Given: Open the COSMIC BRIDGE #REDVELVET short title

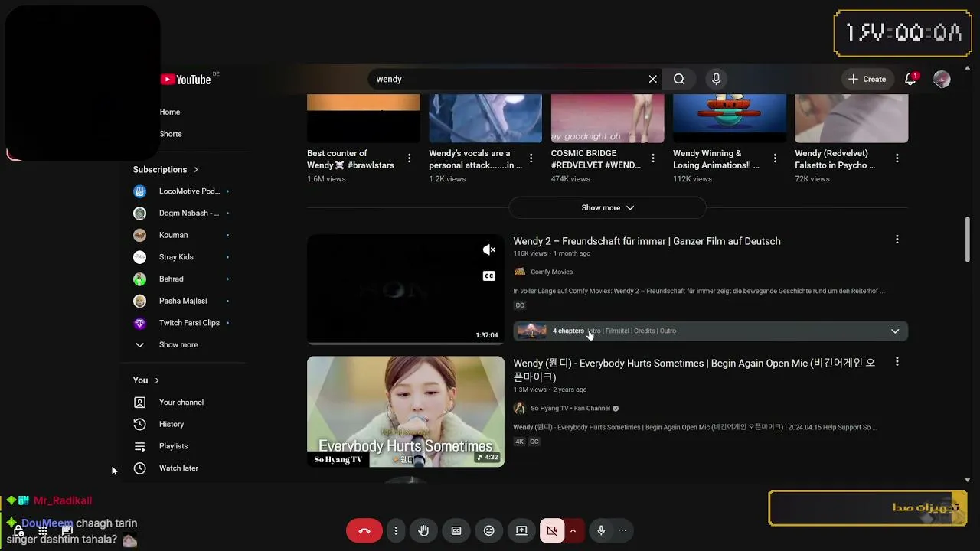Looking at the screenshot, I should click(x=596, y=159).
